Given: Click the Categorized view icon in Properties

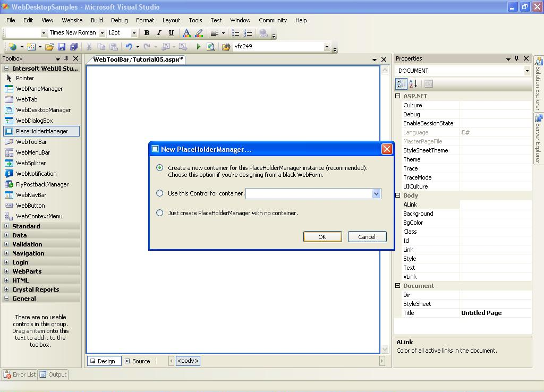Looking at the screenshot, I should (401, 84).
